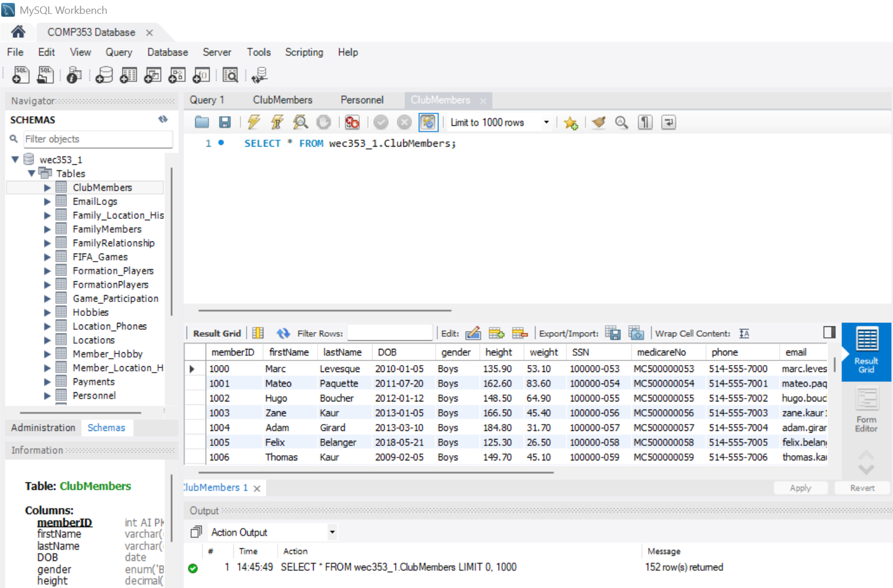Expand Hobbies table node
Image resolution: width=893 pixels, height=588 pixels.
(x=47, y=312)
